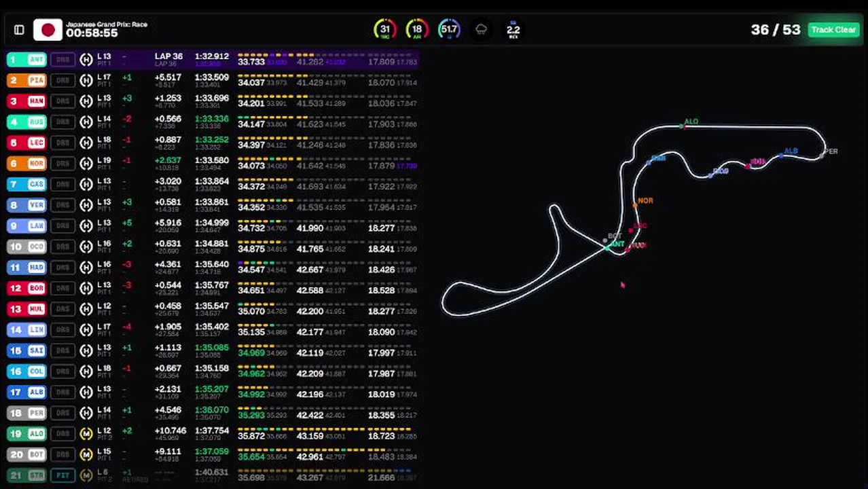
Task: Click the DRS badge in NOR's row
Action: click(x=62, y=164)
